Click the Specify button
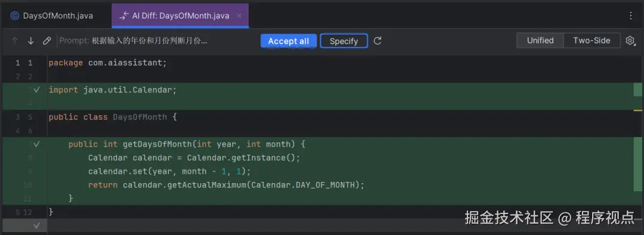The image size is (644, 235). click(344, 41)
